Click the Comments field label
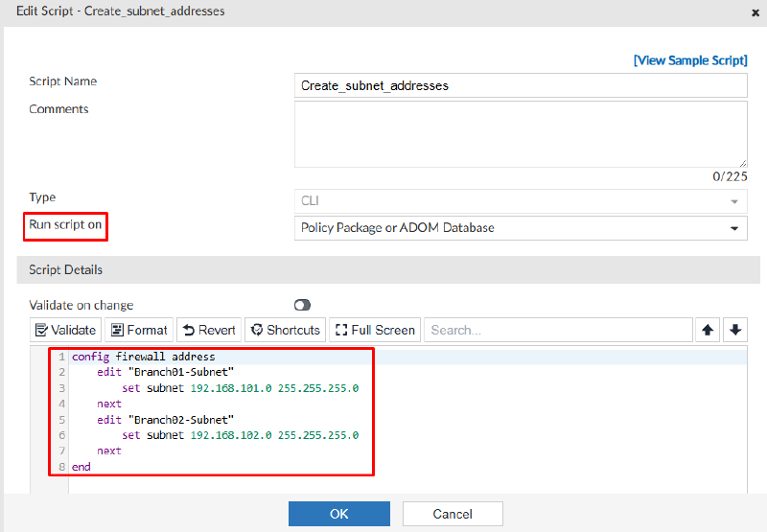 [x=58, y=109]
